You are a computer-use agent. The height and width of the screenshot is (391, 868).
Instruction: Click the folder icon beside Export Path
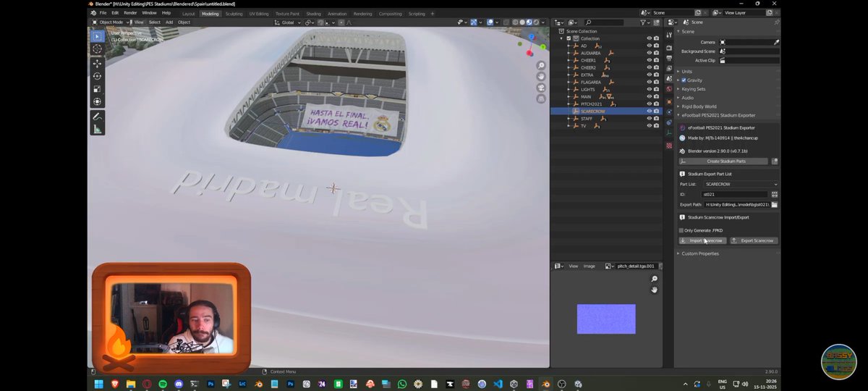coord(775,205)
